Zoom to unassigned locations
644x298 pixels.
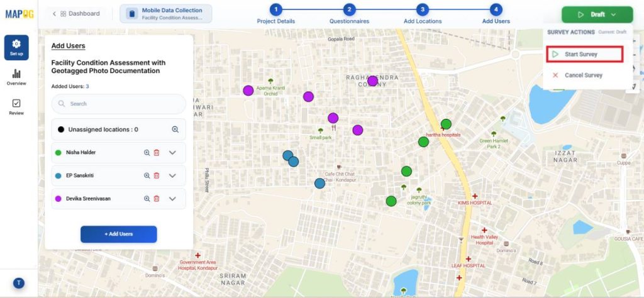[175, 130]
